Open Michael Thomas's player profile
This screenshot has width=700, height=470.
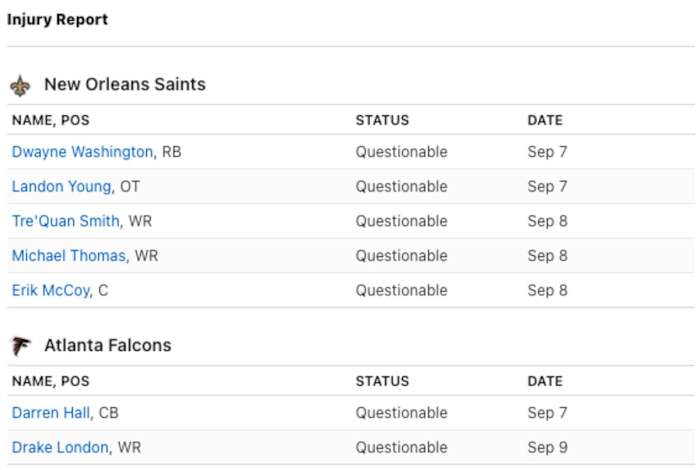click(69, 256)
